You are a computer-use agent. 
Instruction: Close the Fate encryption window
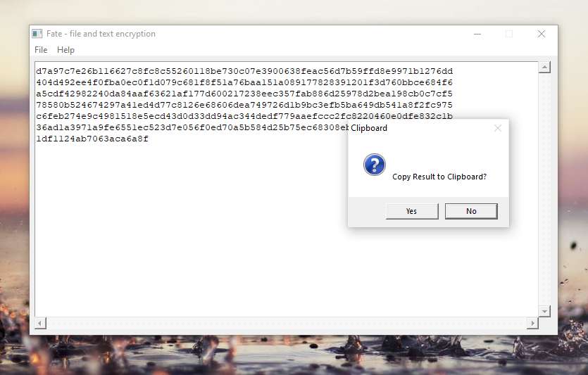541,34
